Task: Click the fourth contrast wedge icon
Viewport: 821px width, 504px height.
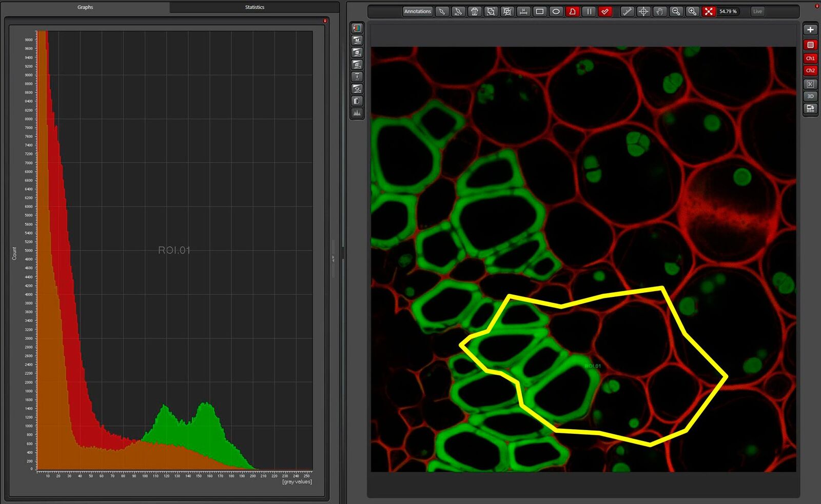Action: 357,65
